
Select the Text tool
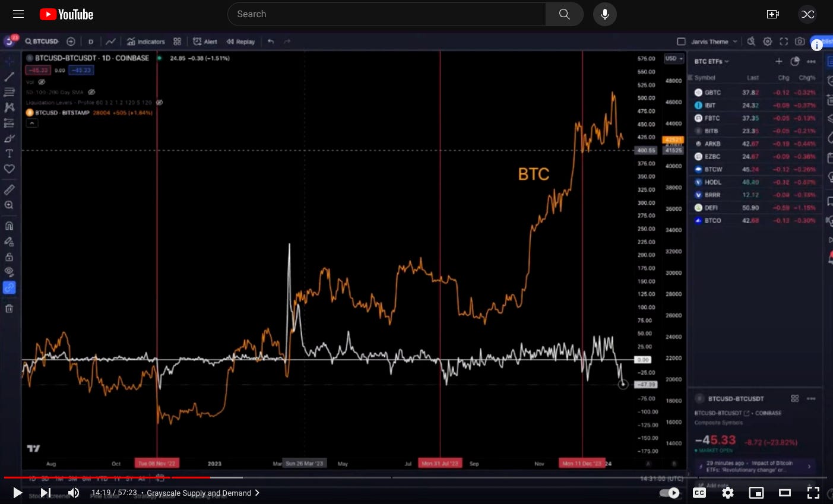(x=9, y=154)
